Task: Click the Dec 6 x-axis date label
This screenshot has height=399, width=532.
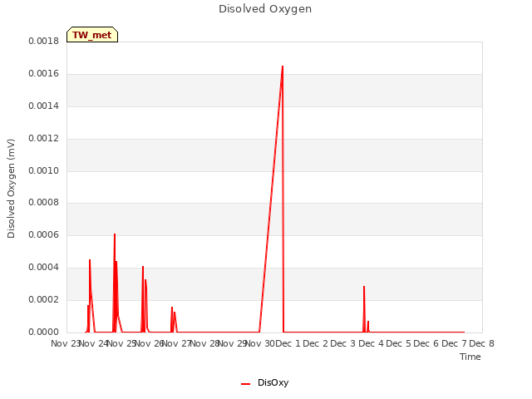Action: (426, 343)
